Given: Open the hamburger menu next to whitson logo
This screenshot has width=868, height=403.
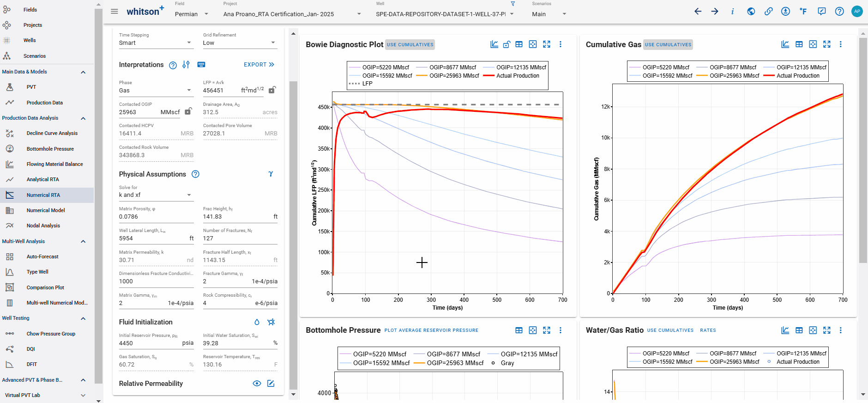Looking at the screenshot, I should 115,12.
